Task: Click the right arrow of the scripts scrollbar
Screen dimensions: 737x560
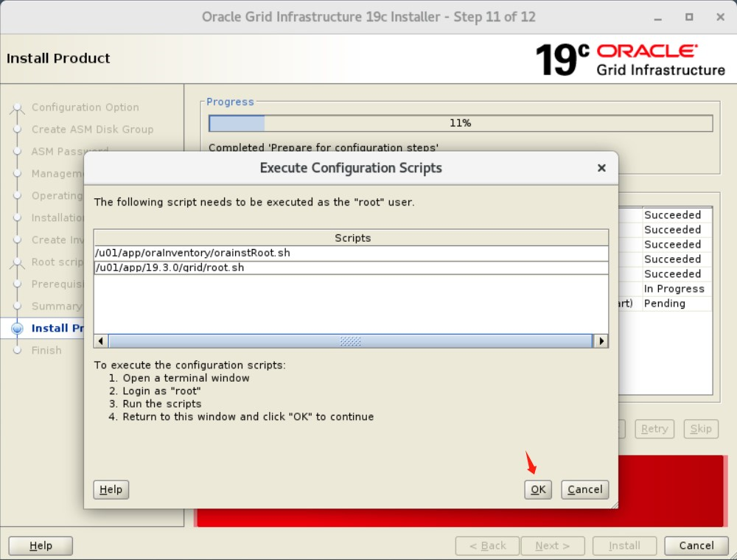Action: point(601,341)
